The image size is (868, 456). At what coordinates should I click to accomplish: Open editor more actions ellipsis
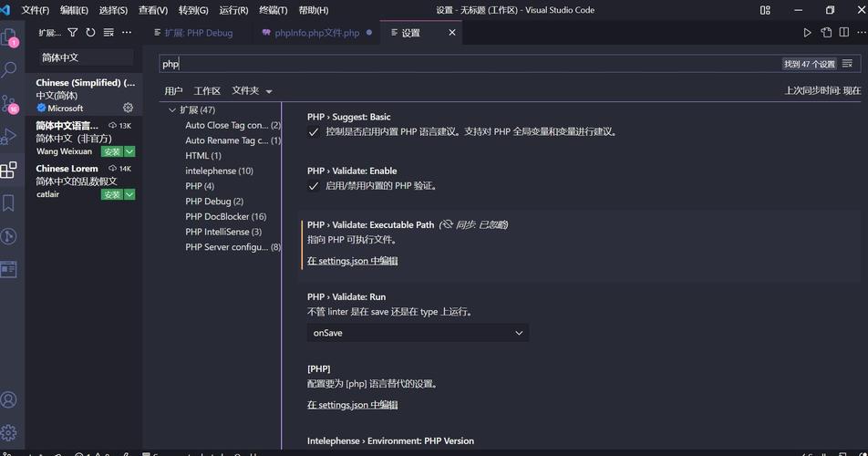(862, 33)
